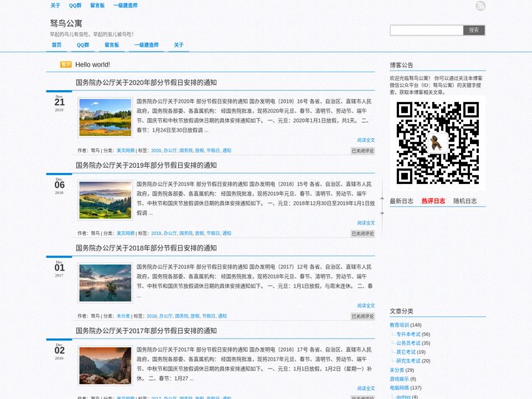The height and width of the screenshot is (399, 532).
Task: Select 留言板 in main navigation
Action: (x=112, y=45)
